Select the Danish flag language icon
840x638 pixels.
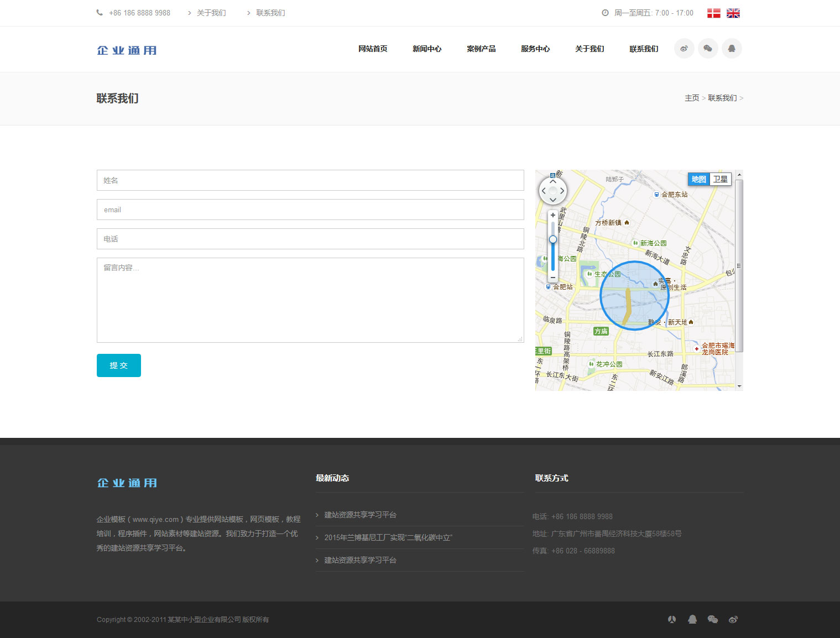pyautogui.click(x=713, y=13)
